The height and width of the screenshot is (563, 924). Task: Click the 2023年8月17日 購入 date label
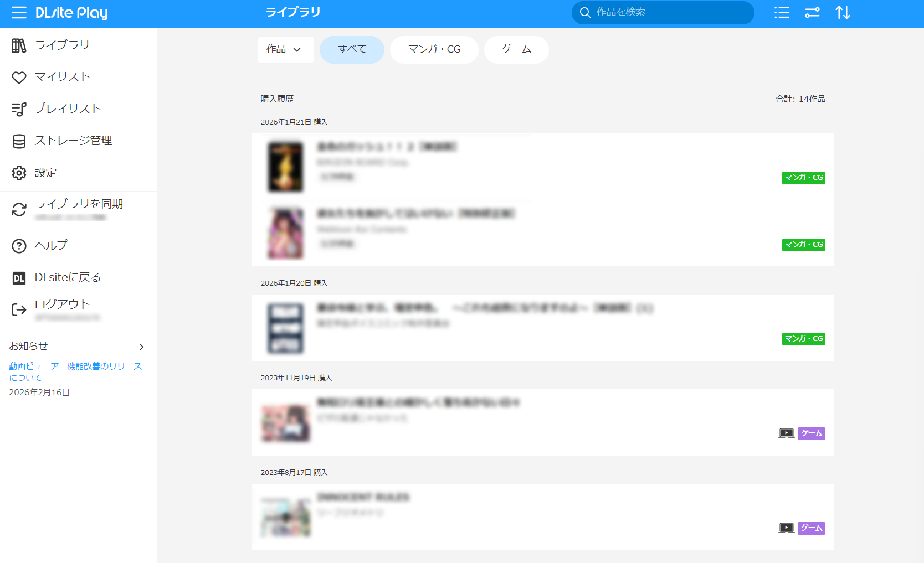pos(294,473)
